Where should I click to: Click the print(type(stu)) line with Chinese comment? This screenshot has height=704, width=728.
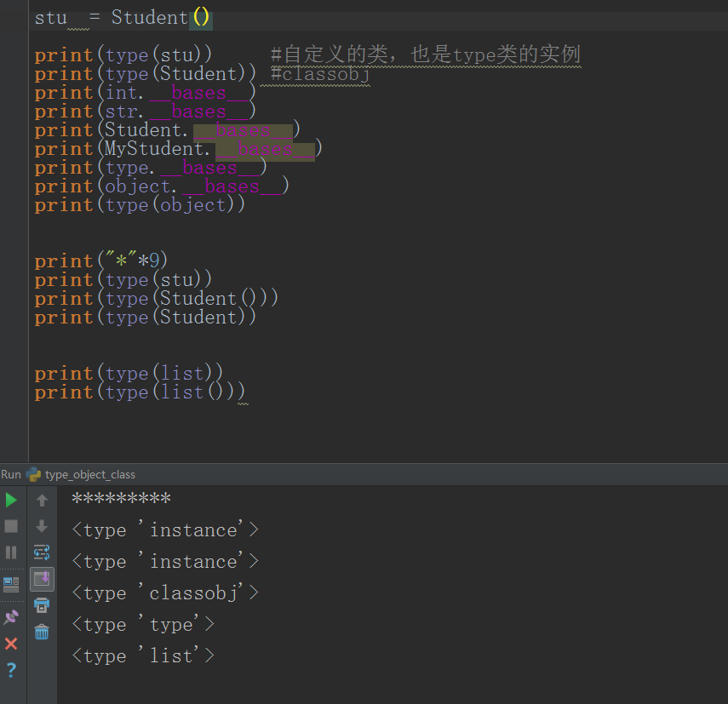(307, 54)
